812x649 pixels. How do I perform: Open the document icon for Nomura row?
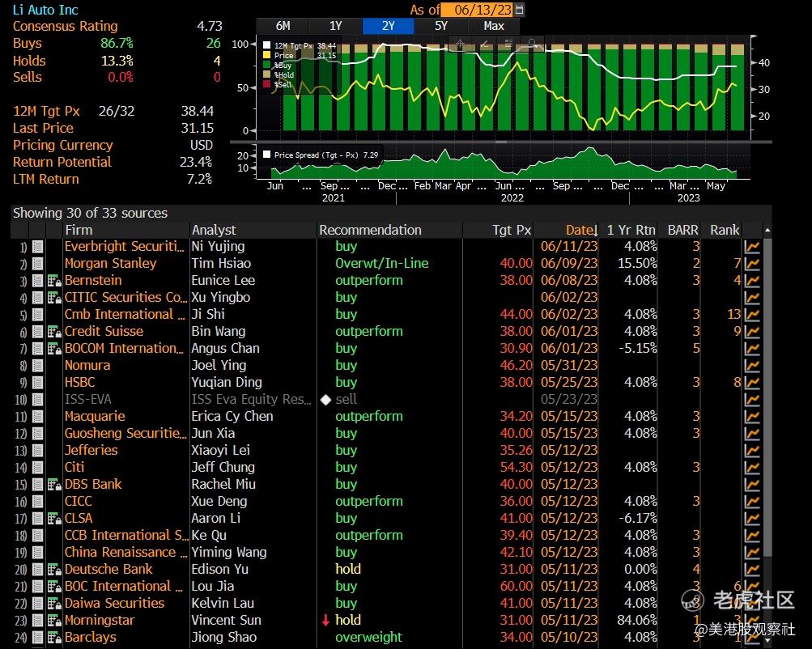point(37,366)
